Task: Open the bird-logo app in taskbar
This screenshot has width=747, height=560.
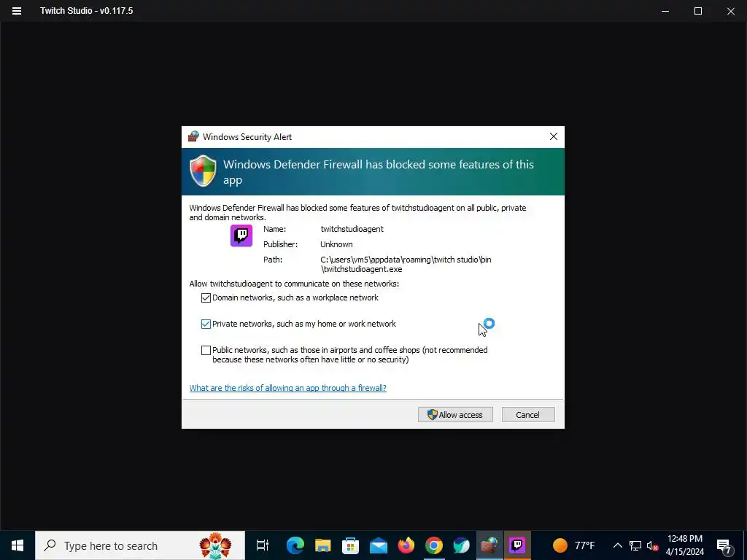Action: click(x=462, y=545)
